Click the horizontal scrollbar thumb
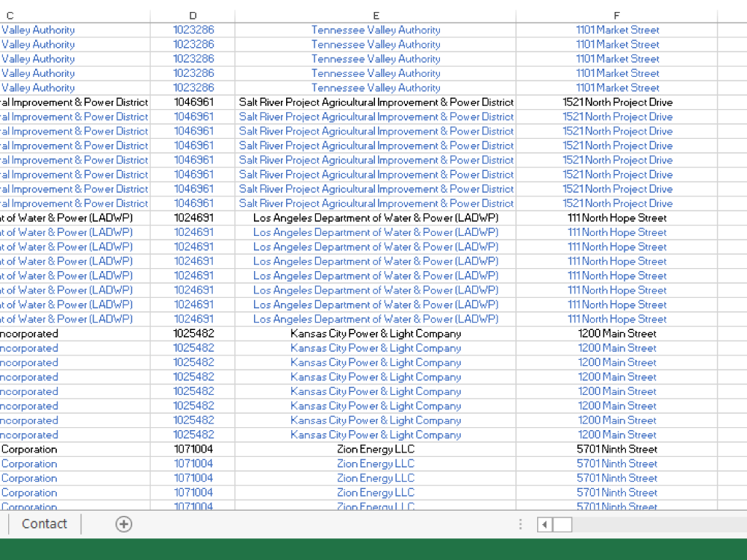This screenshot has width=747, height=560. pos(562,525)
